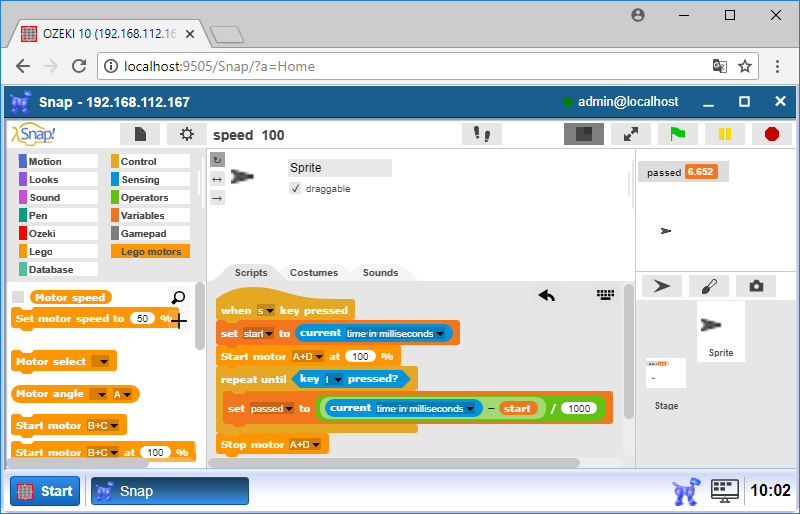Screen dimensions: 800x514
Task: Switch to the Costumes tab
Action: pos(314,273)
